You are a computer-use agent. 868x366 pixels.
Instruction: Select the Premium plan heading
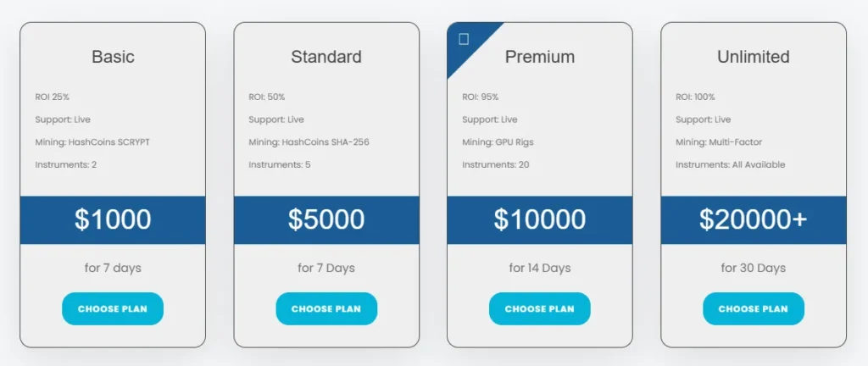click(540, 57)
